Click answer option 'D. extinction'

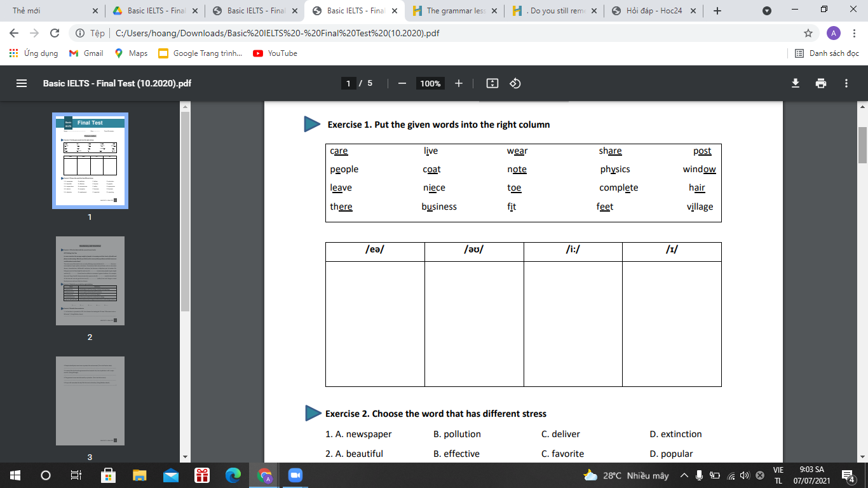click(675, 434)
